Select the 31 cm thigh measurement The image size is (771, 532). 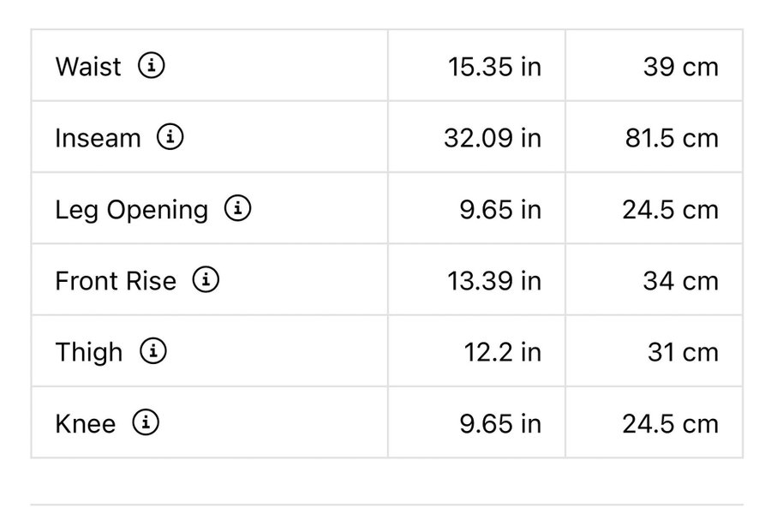(x=683, y=352)
